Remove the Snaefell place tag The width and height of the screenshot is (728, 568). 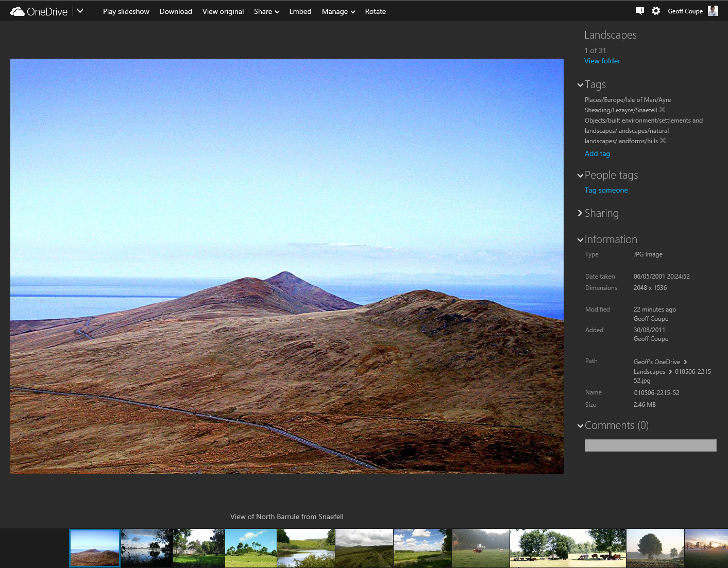click(663, 110)
